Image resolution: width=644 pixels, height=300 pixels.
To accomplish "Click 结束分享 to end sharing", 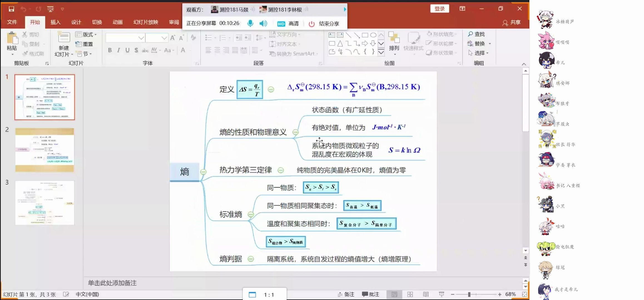I will point(324,24).
